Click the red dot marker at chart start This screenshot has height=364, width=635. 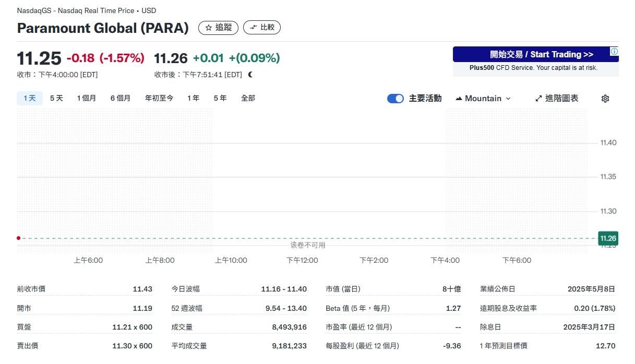click(18, 238)
